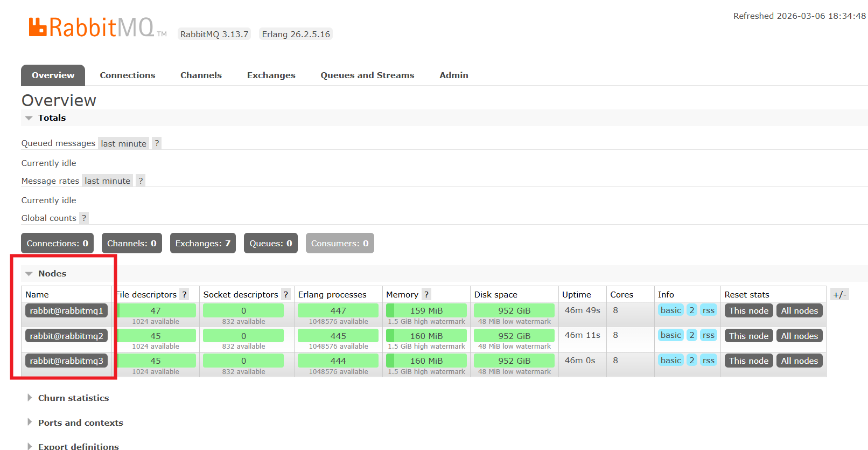Click the Channels: 0 count button
Screen dimensions: 868x450
(132, 243)
